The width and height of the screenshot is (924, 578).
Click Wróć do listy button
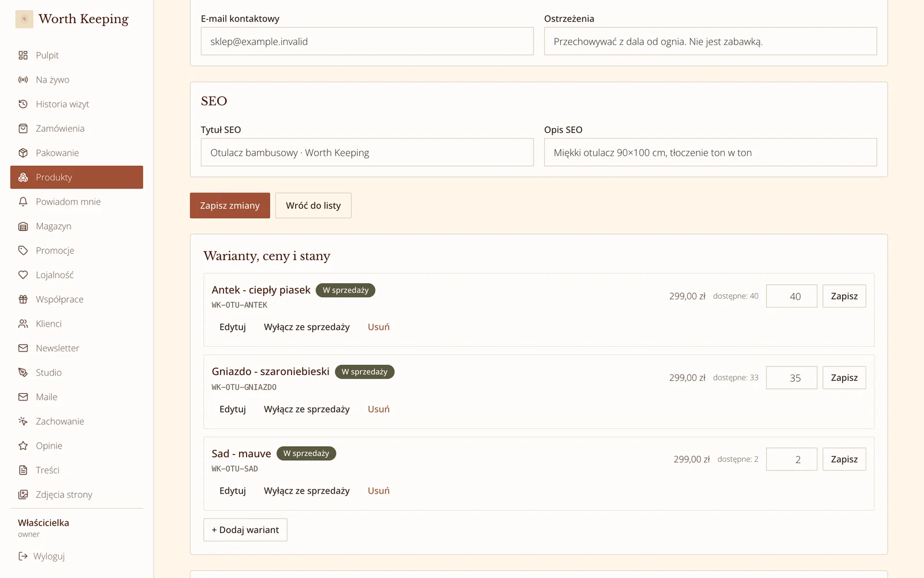click(313, 205)
